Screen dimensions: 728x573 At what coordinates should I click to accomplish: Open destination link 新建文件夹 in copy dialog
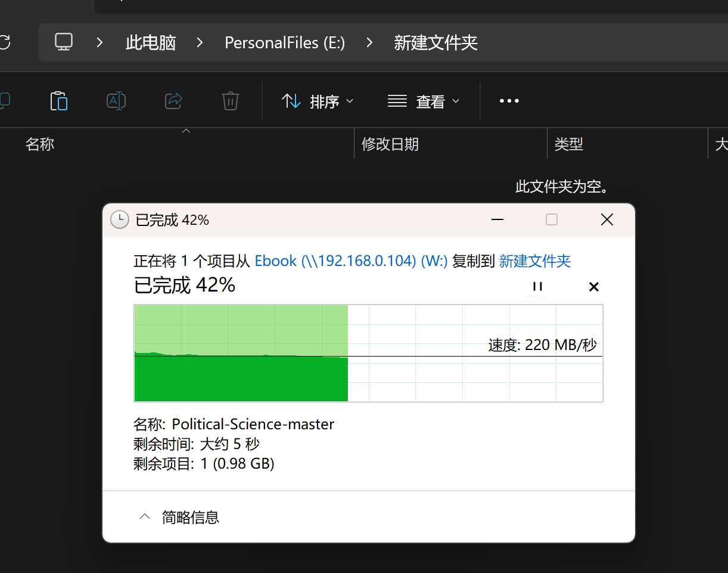[535, 261]
